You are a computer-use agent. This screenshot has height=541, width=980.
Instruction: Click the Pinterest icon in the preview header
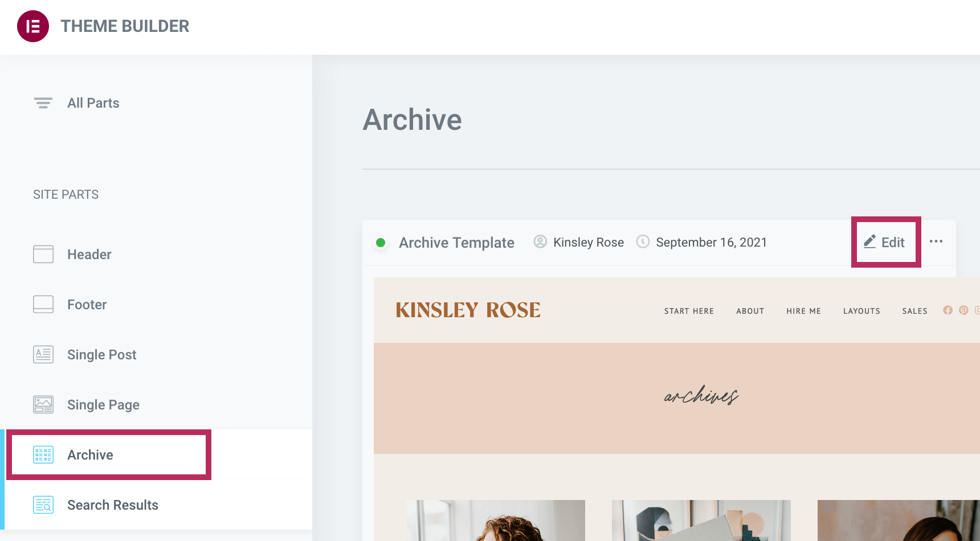[x=963, y=310]
